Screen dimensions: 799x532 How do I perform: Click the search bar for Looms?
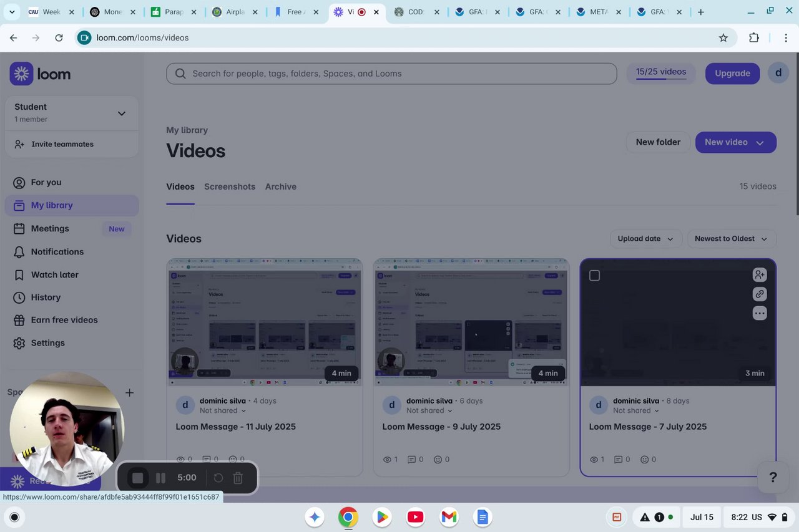click(x=391, y=74)
